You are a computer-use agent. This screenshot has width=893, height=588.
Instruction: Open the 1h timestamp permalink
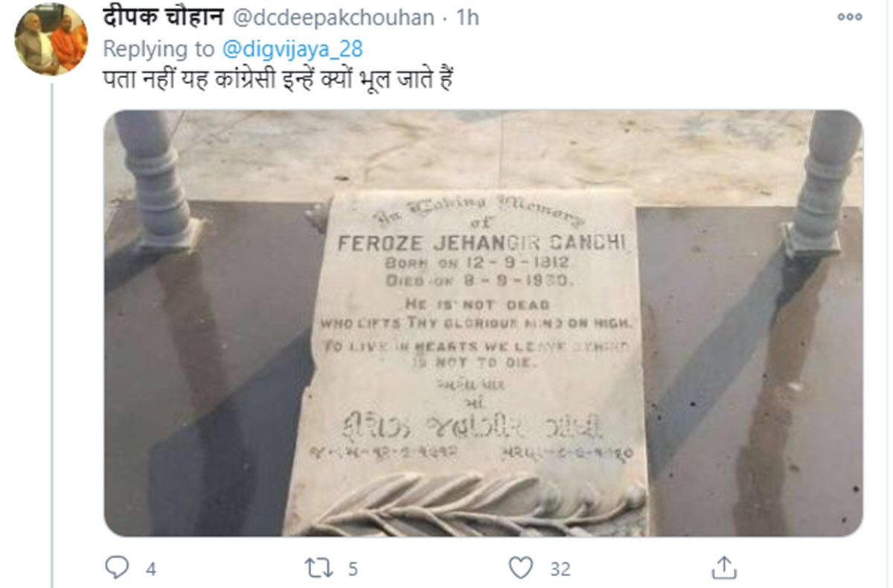click(x=468, y=18)
